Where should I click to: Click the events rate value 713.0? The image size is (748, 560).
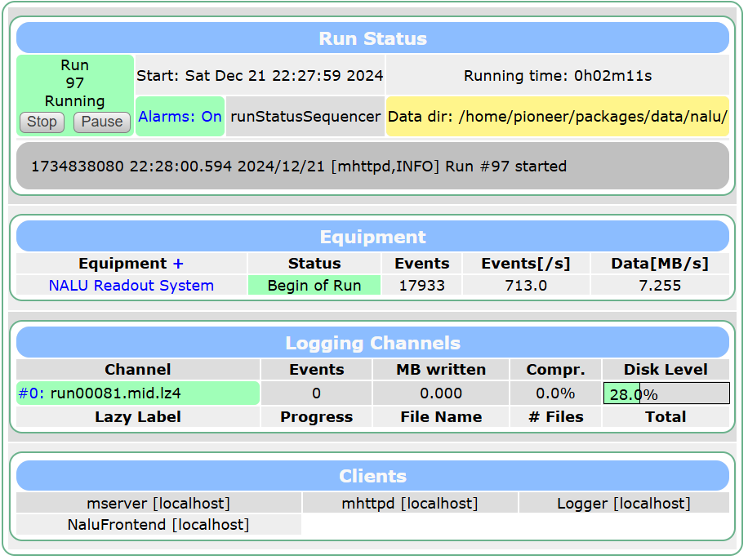click(526, 285)
